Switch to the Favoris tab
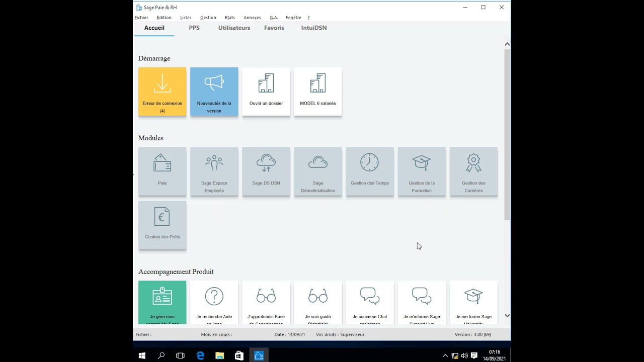The image size is (644, 362). coord(274,28)
